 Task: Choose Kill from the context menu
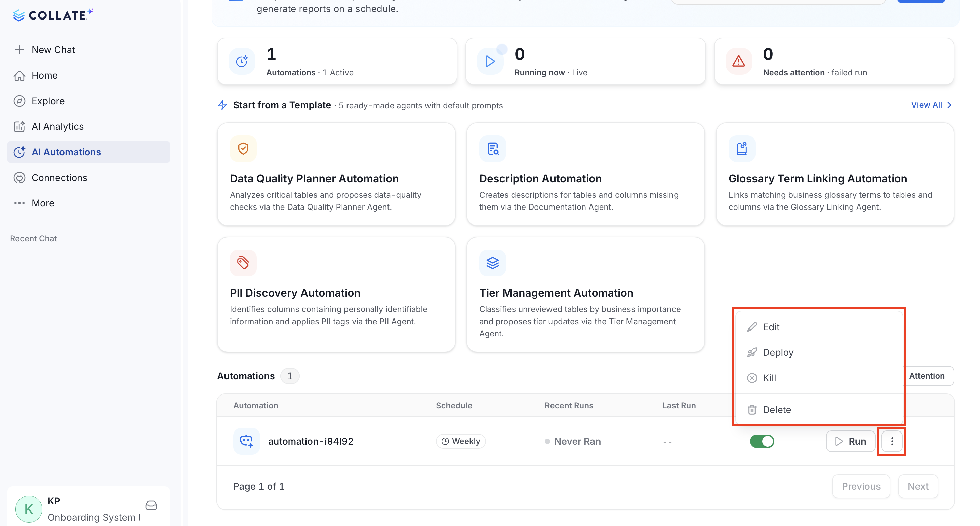click(x=819, y=378)
